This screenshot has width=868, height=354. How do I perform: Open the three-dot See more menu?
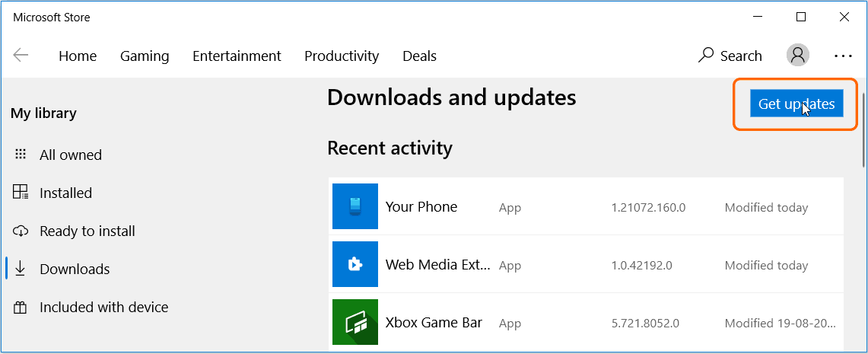(x=843, y=56)
